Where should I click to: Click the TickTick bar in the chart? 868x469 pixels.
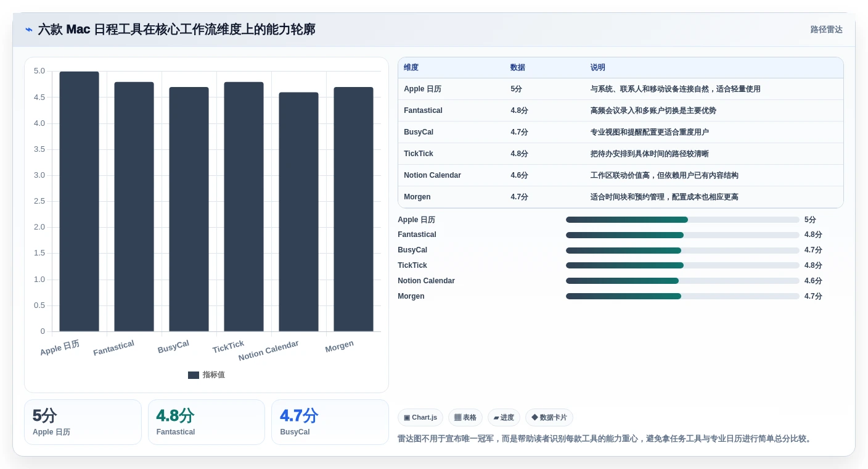point(244,207)
